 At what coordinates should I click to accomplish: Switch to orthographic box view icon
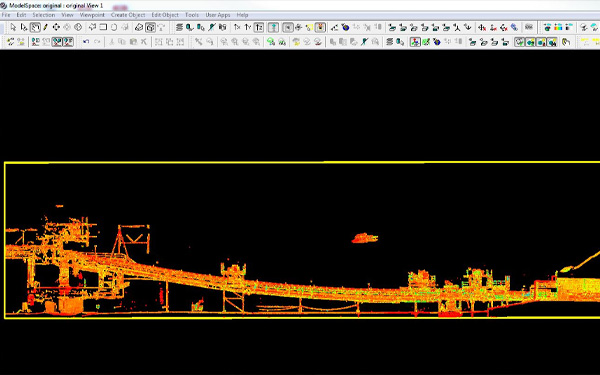139,27
